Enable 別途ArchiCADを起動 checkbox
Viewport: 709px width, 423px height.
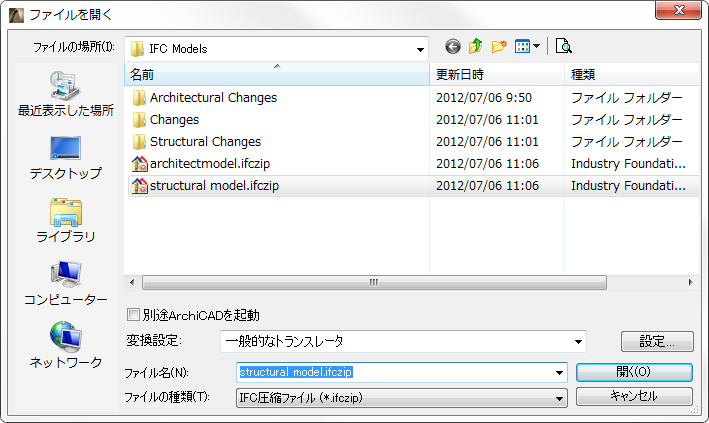133,315
